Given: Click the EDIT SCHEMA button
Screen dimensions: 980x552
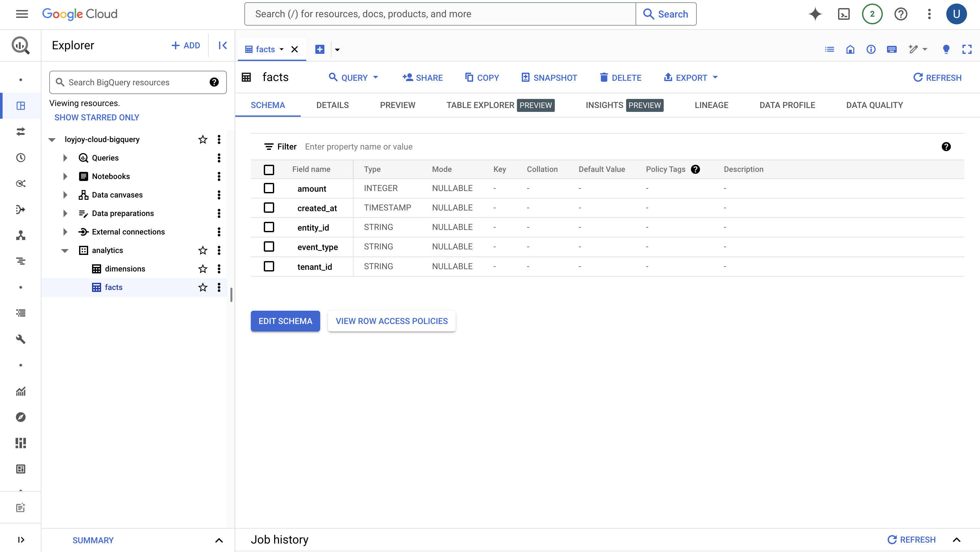Looking at the screenshot, I should tap(285, 321).
